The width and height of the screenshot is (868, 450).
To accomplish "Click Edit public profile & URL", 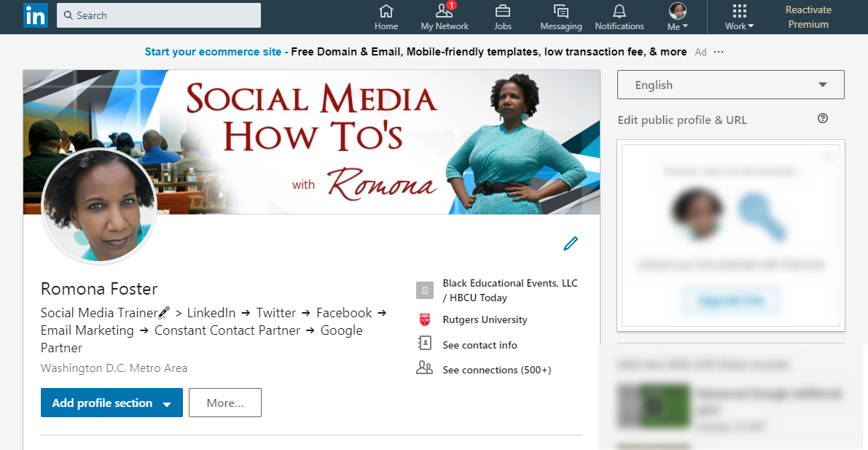I will (682, 120).
